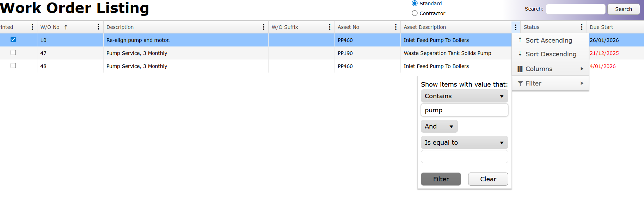The height and width of the screenshot is (206, 644).
Task: Open W/O Suffix column menu dots
Action: [x=330, y=27]
